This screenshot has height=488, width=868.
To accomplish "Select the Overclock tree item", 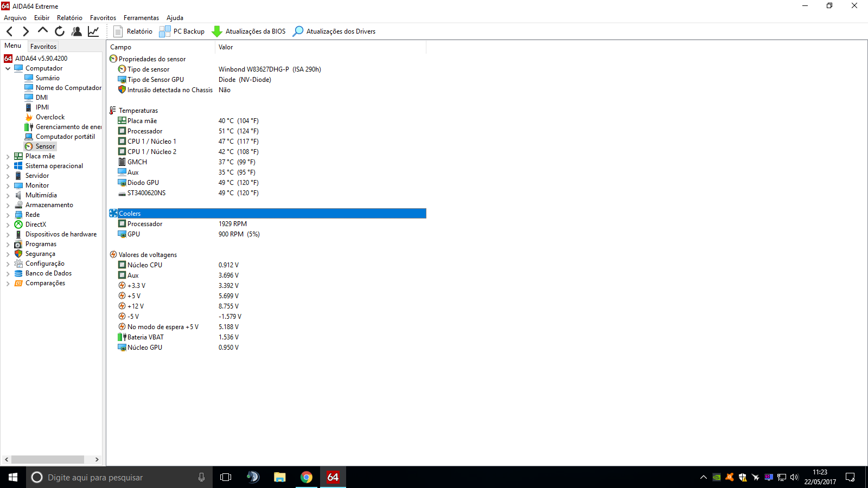I will pos(44,117).
